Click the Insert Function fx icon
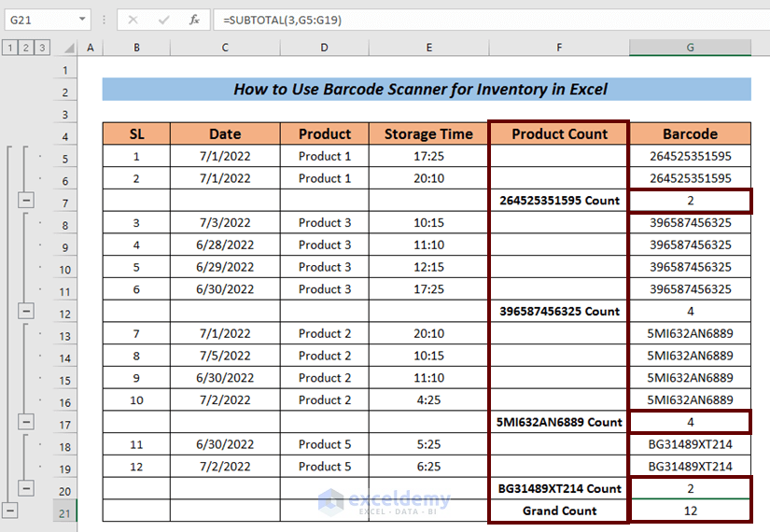 pyautogui.click(x=194, y=20)
